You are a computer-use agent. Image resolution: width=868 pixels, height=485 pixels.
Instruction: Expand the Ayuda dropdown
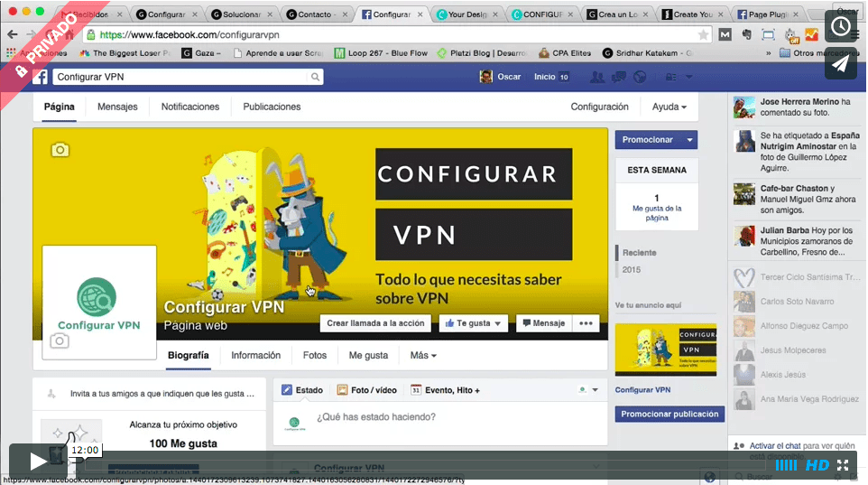[x=669, y=107]
